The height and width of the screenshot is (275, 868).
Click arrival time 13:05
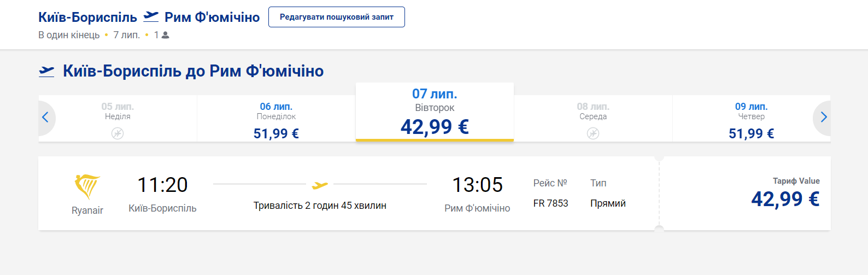point(477,185)
